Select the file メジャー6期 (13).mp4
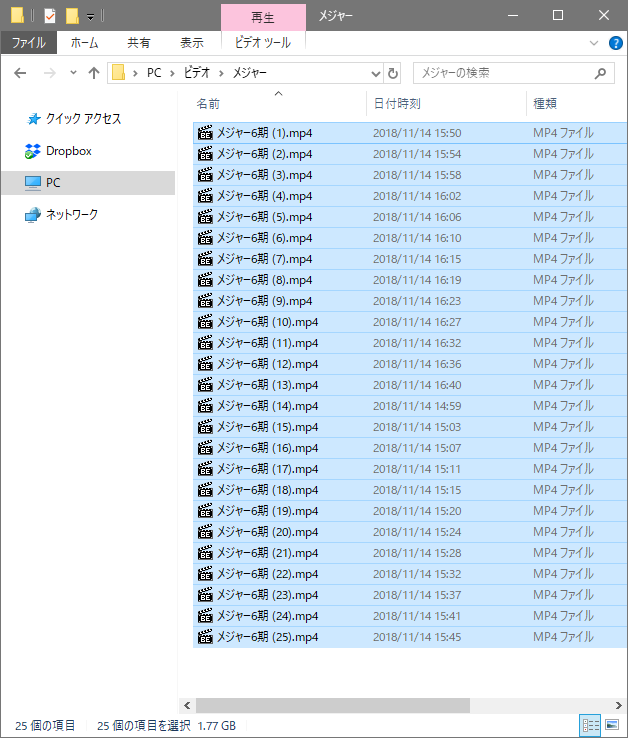This screenshot has width=628, height=738. click(x=267, y=385)
